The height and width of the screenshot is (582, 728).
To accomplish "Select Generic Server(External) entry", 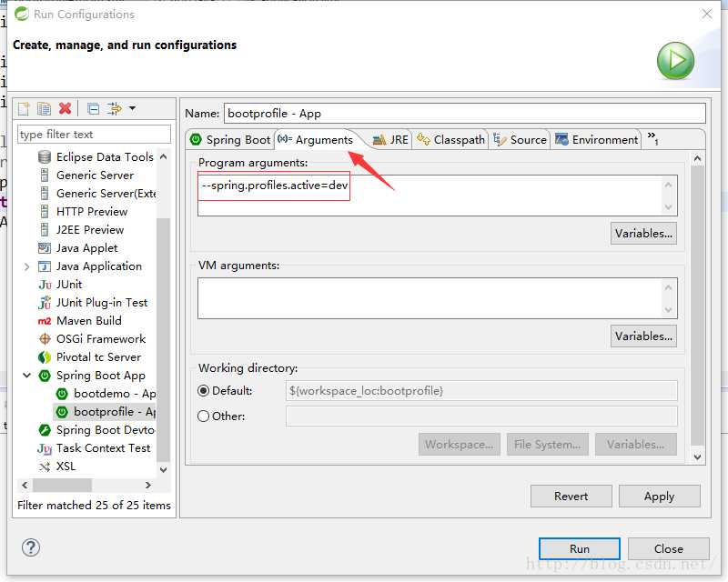I will click(x=106, y=193).
